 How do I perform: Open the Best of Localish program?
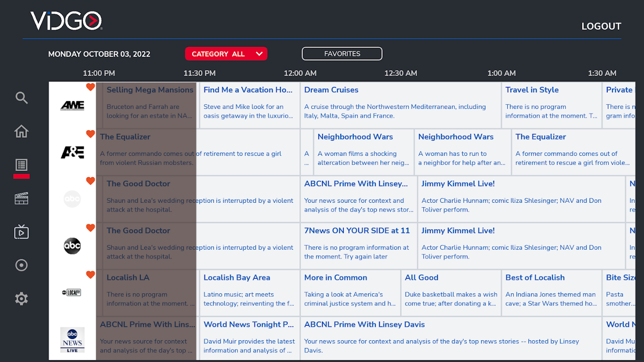(551, 293)
